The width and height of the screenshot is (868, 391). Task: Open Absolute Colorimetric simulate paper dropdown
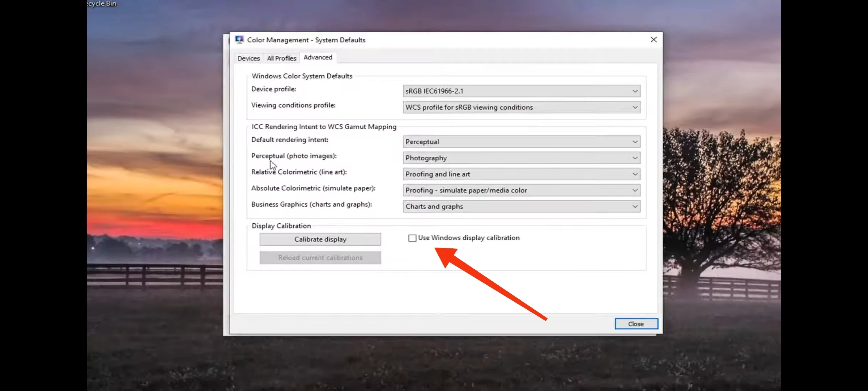coord(521,190)
